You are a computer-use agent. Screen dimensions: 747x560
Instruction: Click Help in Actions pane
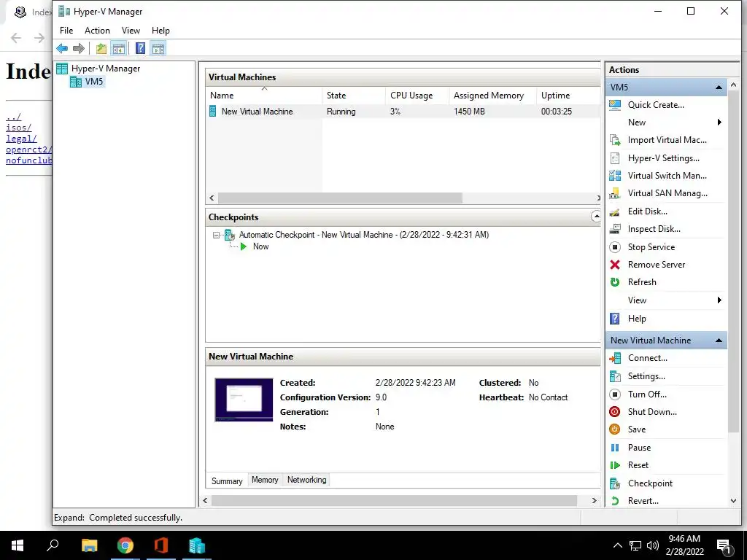[636, 319]
